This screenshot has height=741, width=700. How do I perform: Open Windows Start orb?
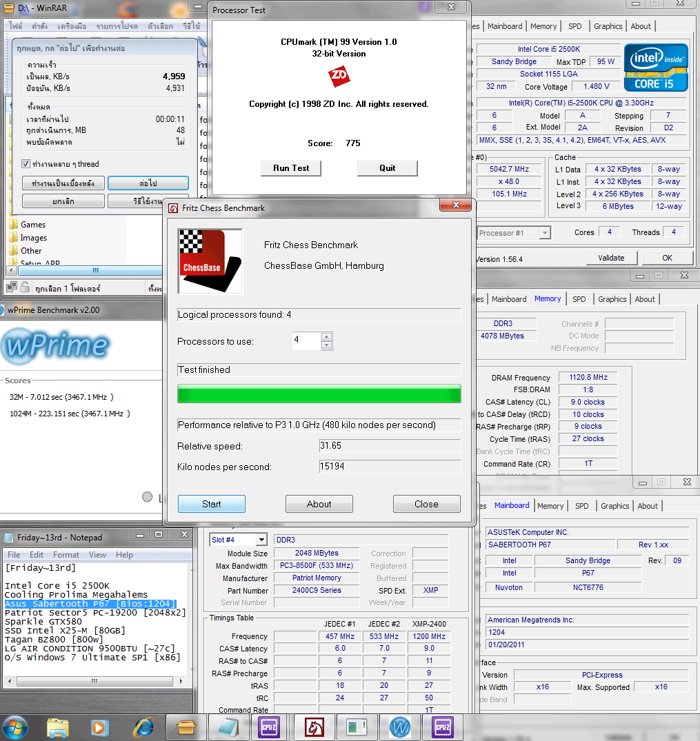point(14,727)
